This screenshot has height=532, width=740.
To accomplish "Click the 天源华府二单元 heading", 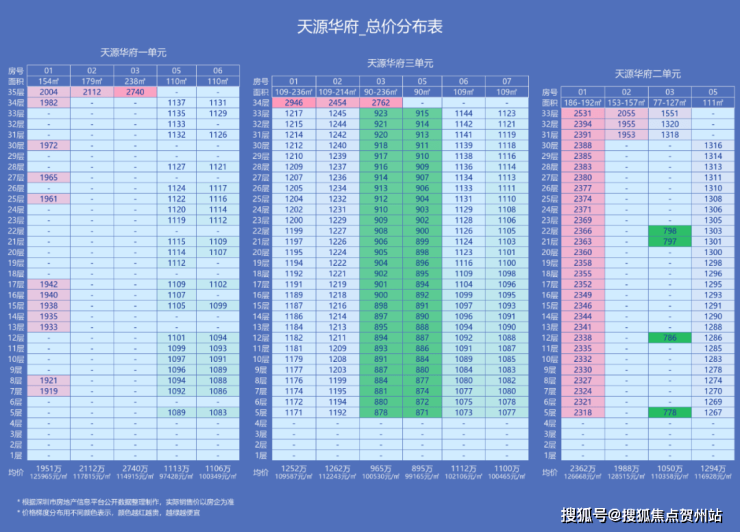I will click(x=648, y=74).
